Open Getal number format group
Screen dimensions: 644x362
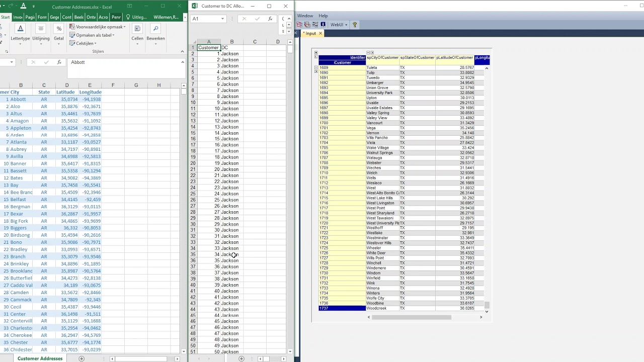pyautogui.click(x=59, y=34)
